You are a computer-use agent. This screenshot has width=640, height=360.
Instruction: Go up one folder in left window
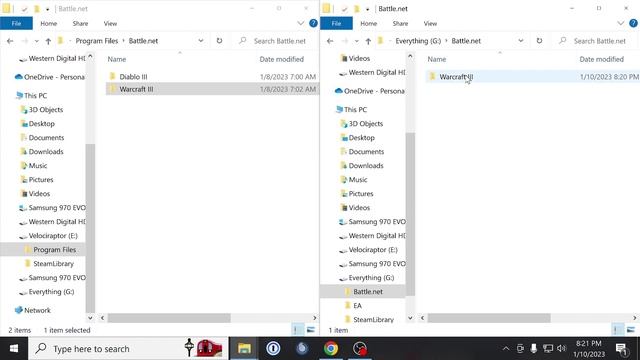(x=48, y=41)
